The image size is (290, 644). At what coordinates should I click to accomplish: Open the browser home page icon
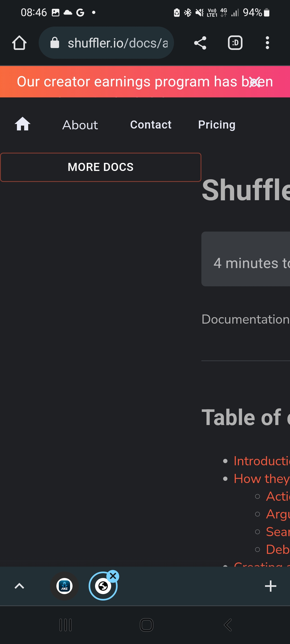coord(19,43)
